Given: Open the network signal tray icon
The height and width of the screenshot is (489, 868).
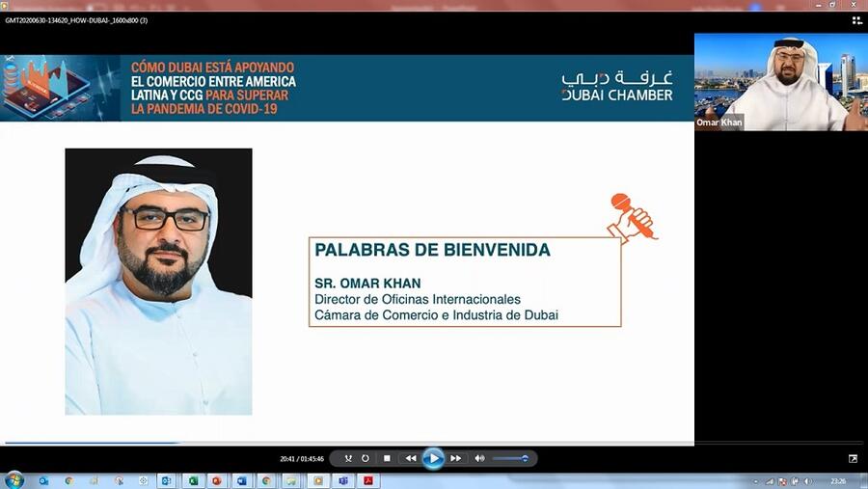Looking at the screenshot, I should pos(770,482).
